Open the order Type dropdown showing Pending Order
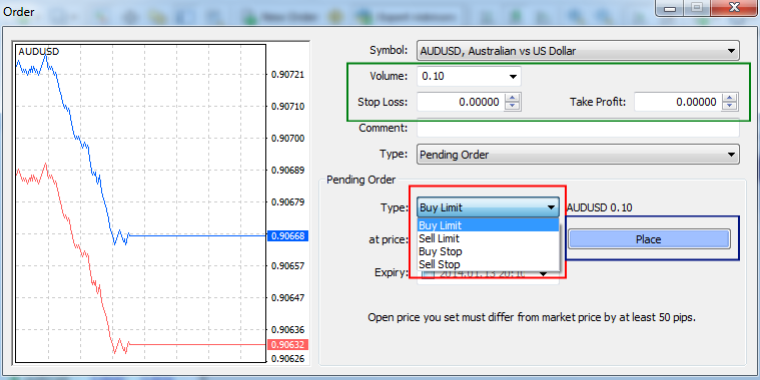Image resolution: width=760 pixels, height=380 pixels. click(x=578, y=155)
